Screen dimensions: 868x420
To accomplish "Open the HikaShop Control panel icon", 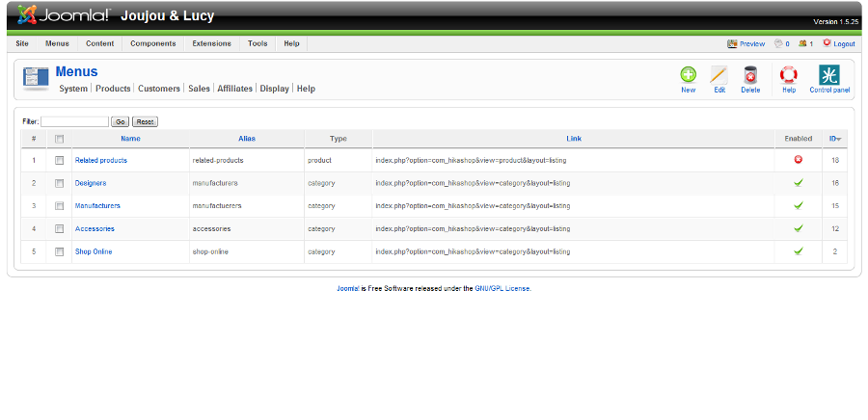I will (x=829, y=74).
